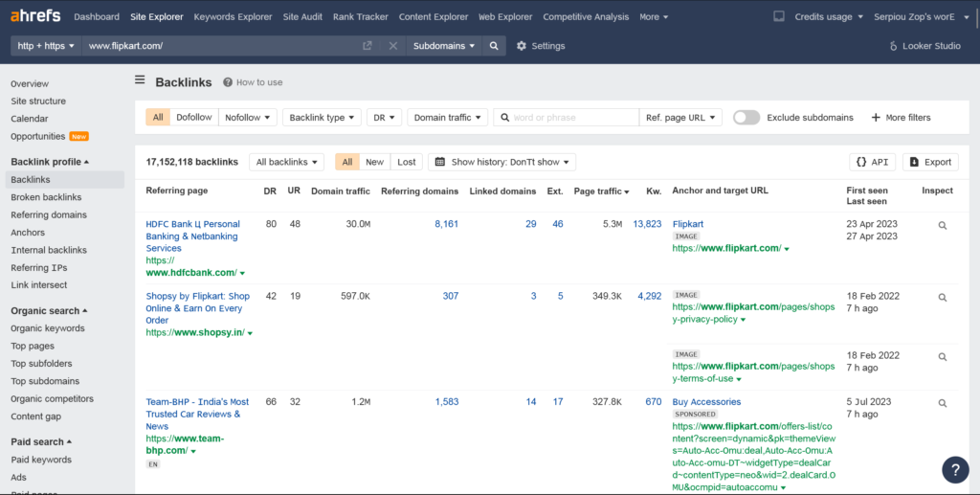The height and width of the screenshot is (495, 980).
Task: Show New backlinks only
Action: coord(374,162)
